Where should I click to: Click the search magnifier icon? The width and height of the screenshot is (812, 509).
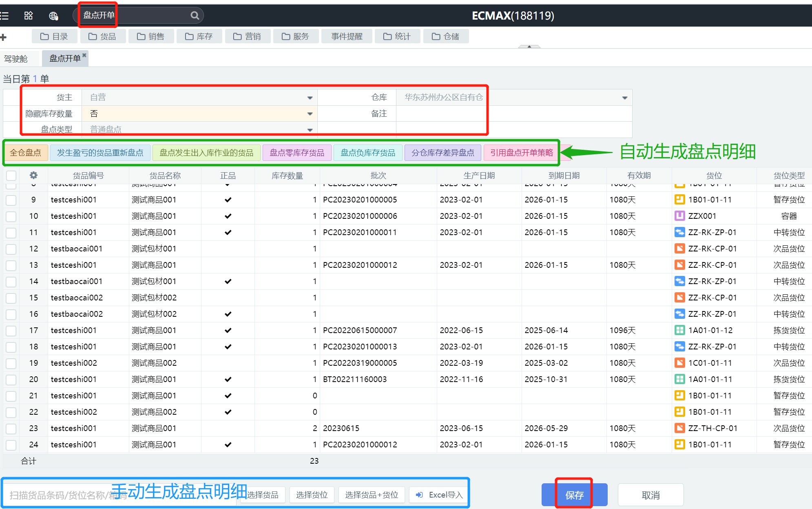point(195,16)
